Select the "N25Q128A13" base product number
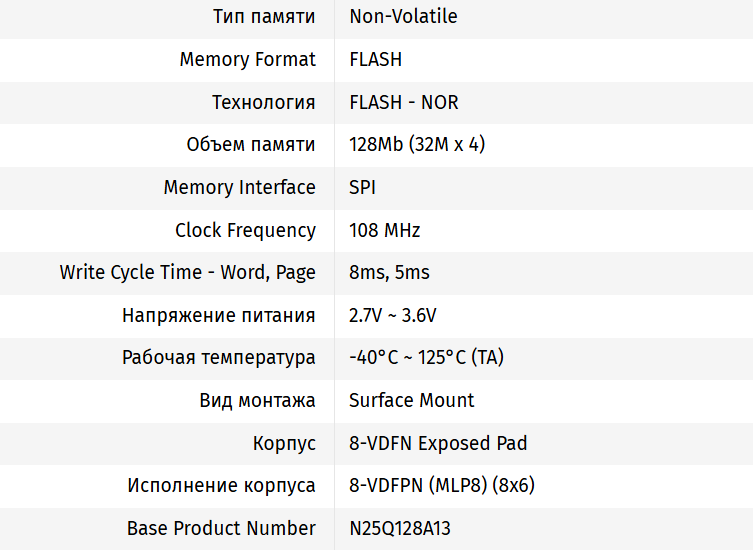The image size is (753, 550). coord(406,528)
